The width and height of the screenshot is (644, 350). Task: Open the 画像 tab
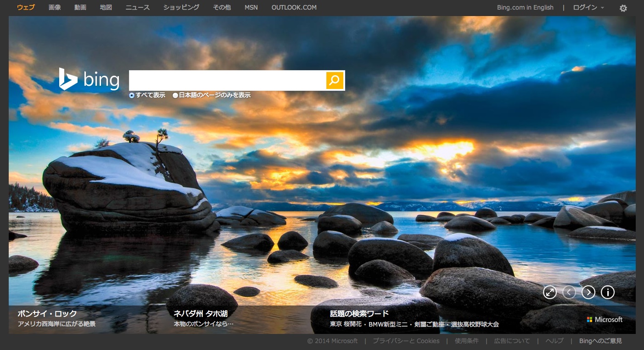click(x=55, y=8)
